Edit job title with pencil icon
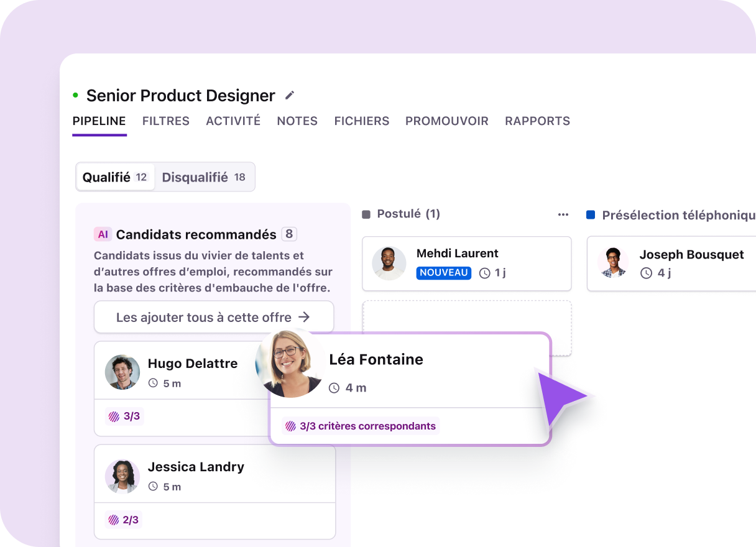Viewport: 756px width, 547px height. pos(290,95)
